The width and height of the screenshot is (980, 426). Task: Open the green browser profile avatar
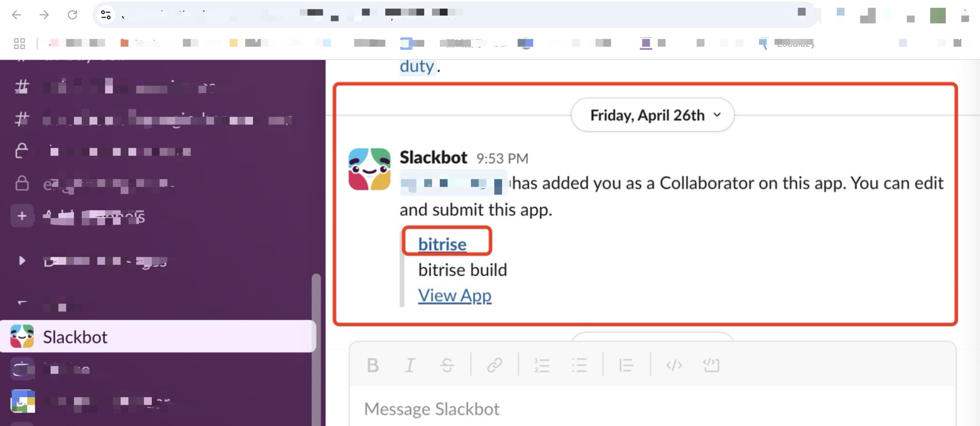tap(938, 16)
